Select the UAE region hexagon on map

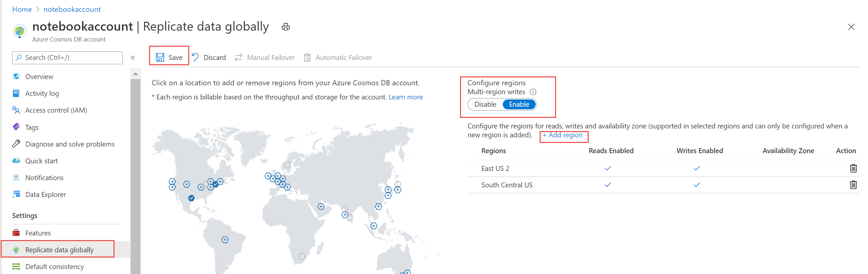tap(321, 206)
